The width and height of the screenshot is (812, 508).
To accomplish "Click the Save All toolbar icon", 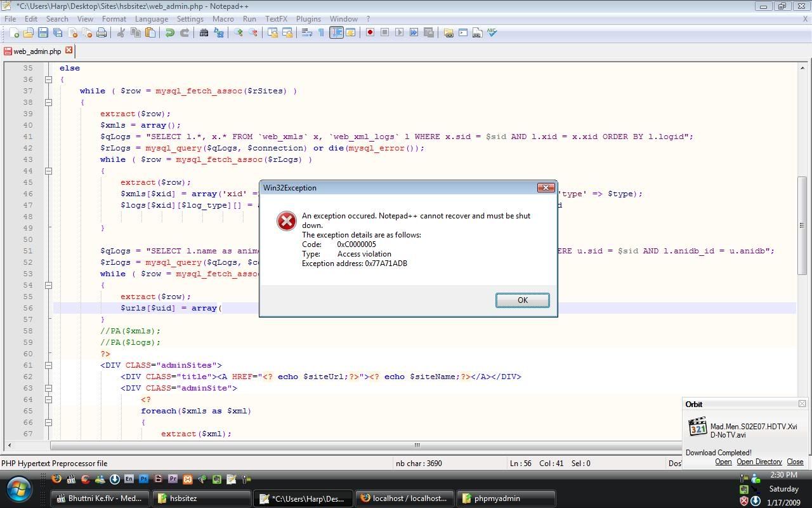I will [58, 32].
